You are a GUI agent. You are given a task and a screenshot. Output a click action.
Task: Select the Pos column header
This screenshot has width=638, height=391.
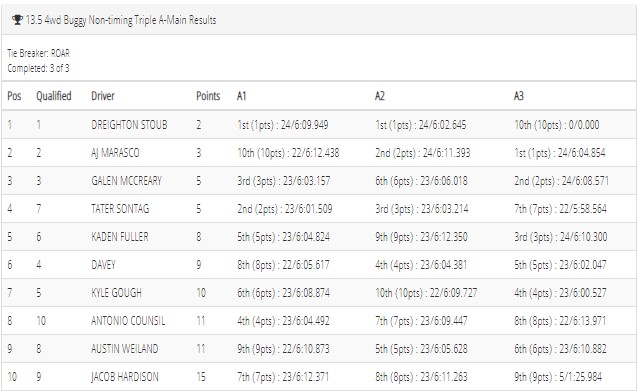(x=14, y=96)
